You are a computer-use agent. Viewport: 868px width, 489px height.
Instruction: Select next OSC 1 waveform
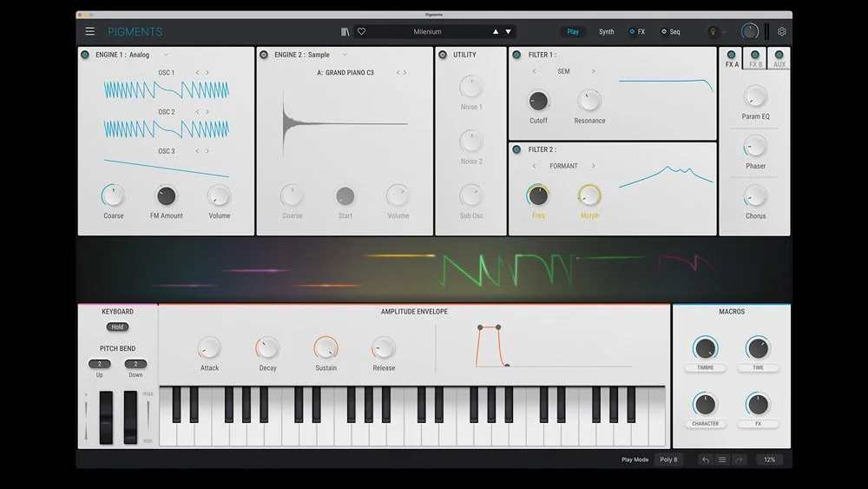207,73
